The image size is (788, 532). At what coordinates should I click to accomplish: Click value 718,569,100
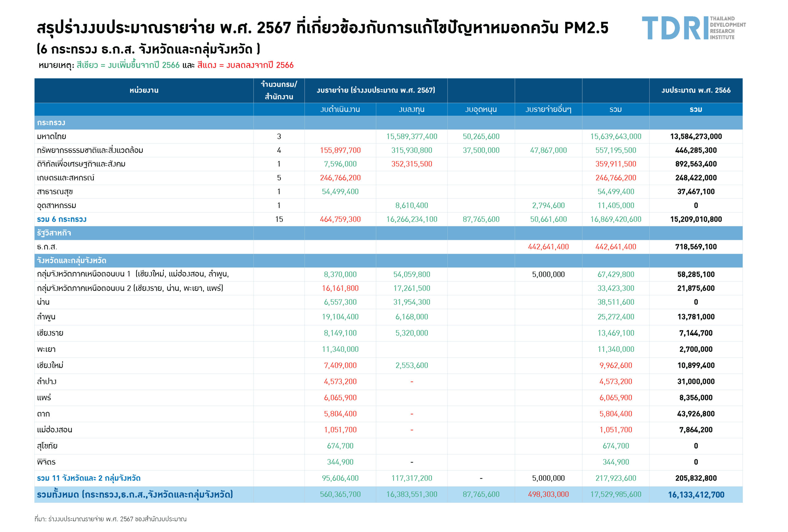click(696, 247)
